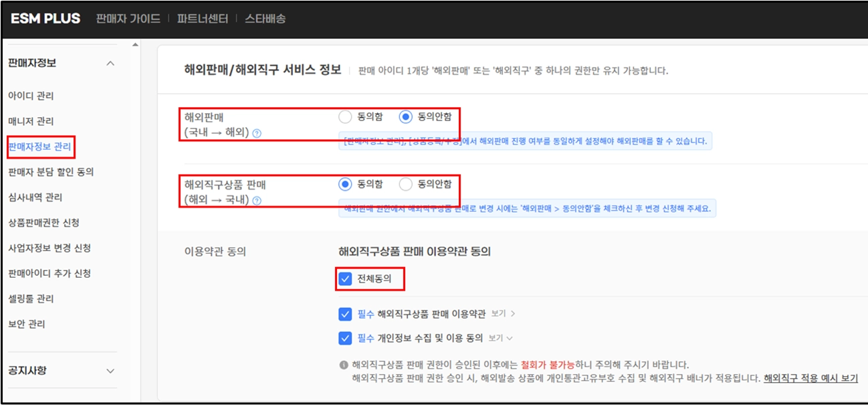Select 동의함 radio for 해외판매

coord(345,116)
